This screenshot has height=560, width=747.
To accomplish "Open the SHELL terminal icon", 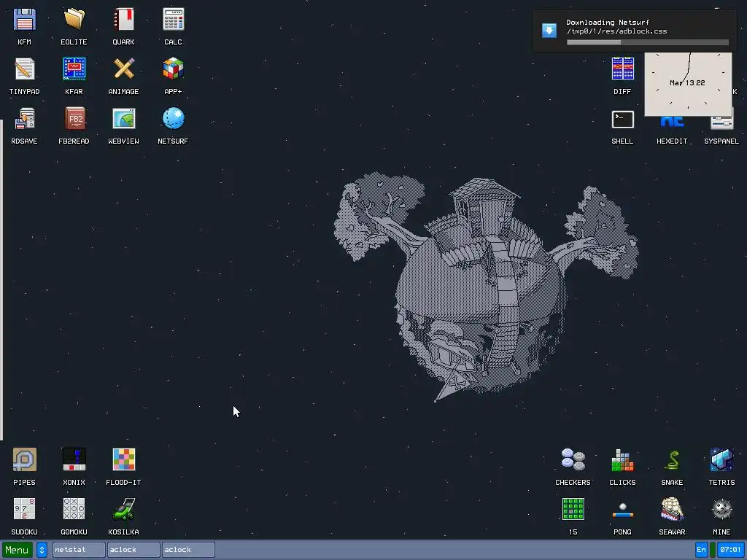I will pos(622,120).
